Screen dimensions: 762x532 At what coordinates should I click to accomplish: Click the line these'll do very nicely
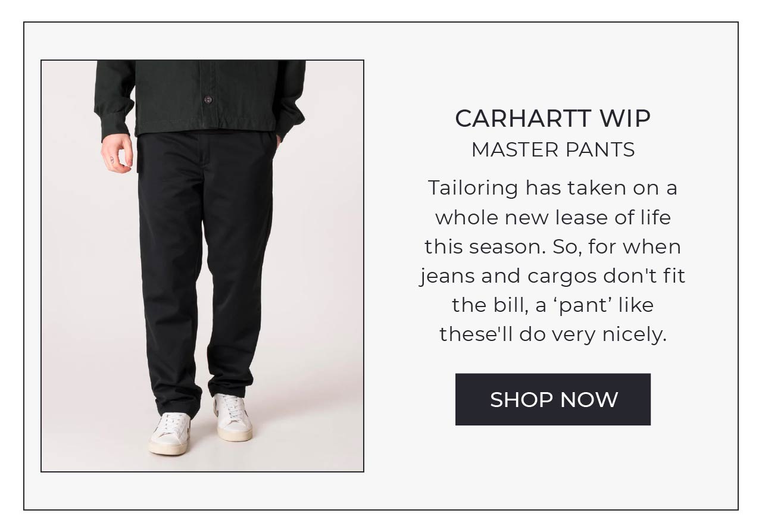(552, 334)
